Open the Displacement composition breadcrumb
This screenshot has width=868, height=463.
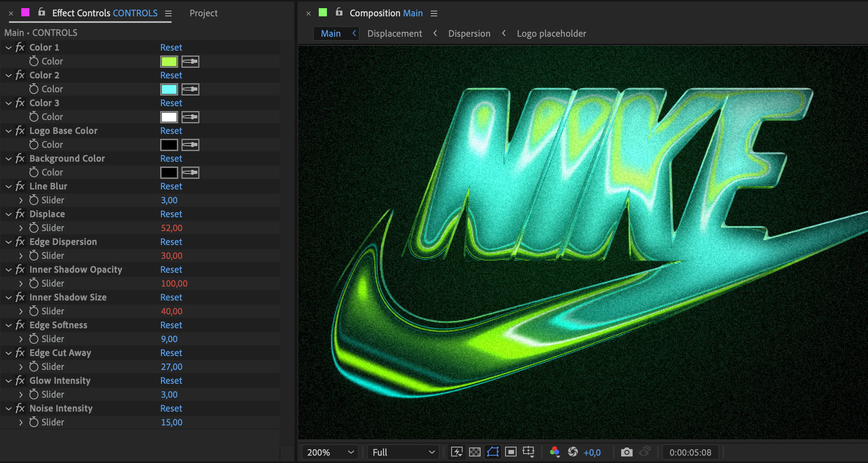[x=394, y=33]
